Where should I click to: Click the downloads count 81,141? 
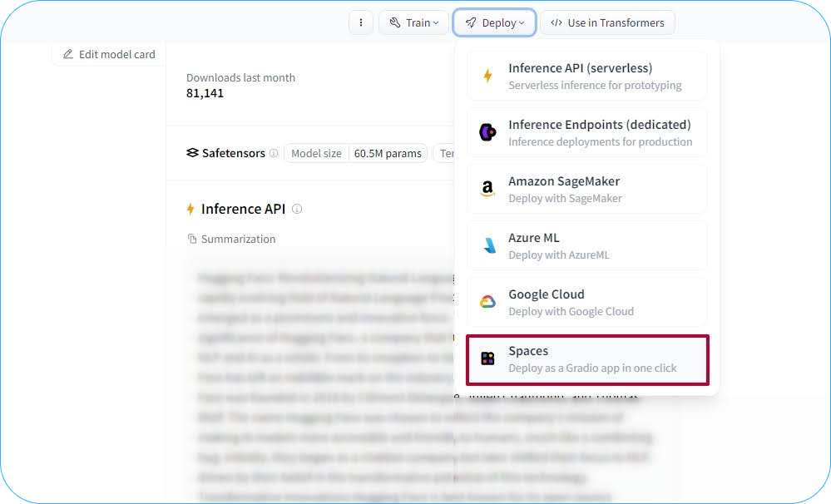coord(205,93)
